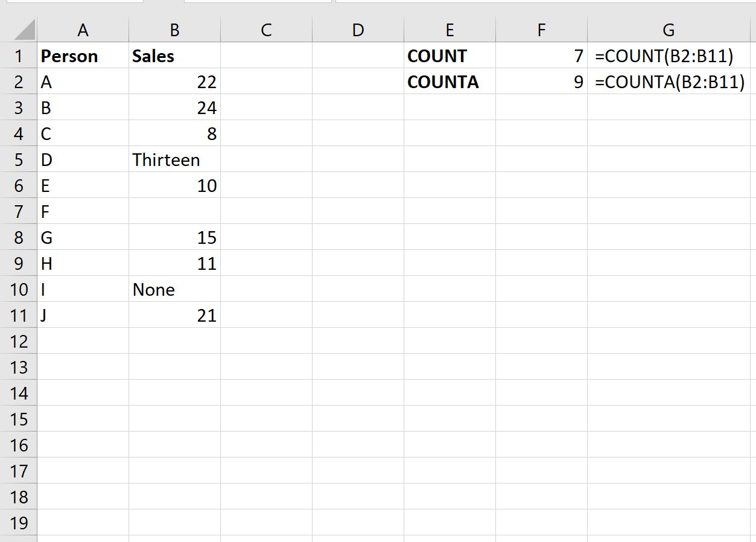Click the Person header cell
The image size is (756, 542).
click(83, 56)
